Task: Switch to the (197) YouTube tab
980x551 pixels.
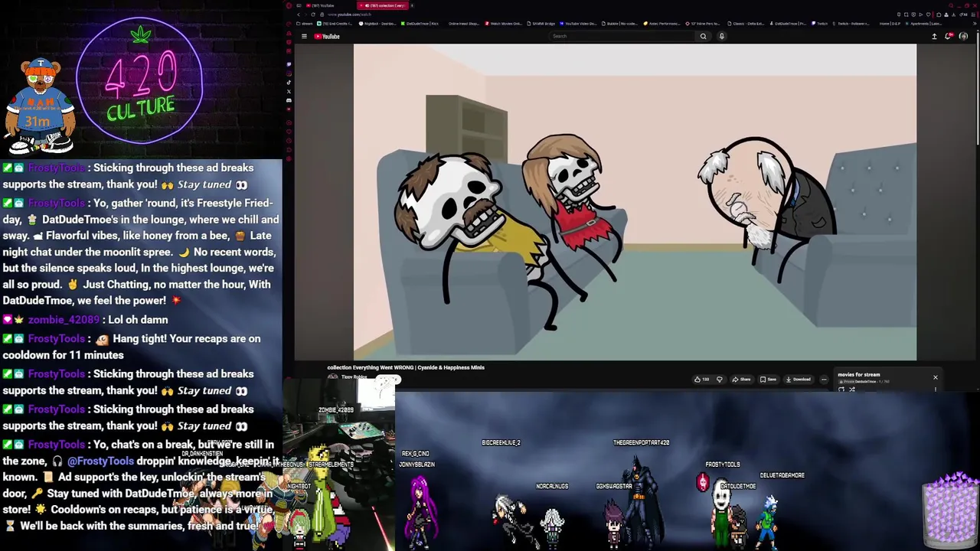Action: click(319, 5)
